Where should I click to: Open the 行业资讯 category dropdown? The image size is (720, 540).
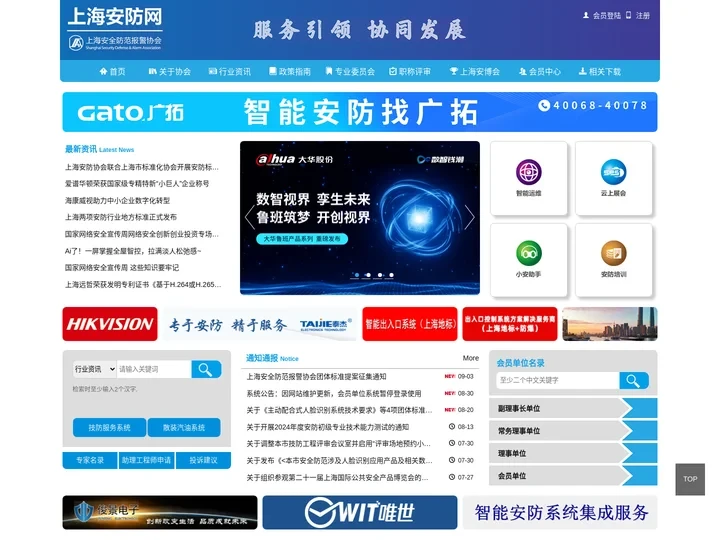tap(95, 369)
